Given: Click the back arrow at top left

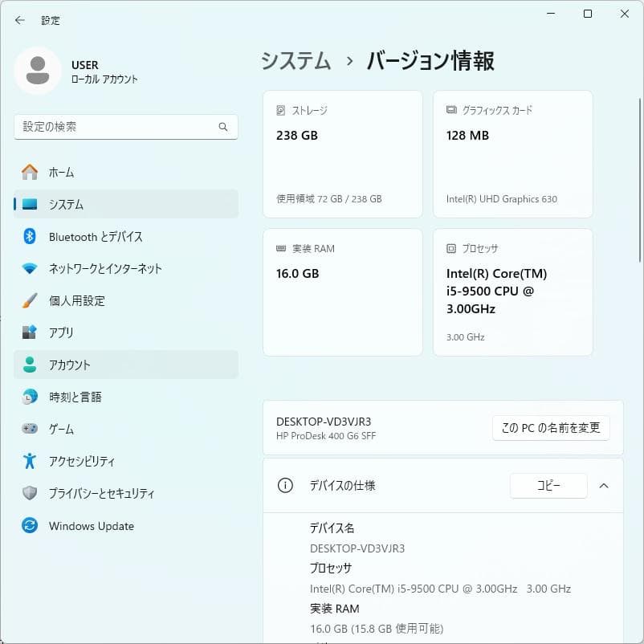Looking at the screenshot, I should pyautogui.click(x=18, y=20).
